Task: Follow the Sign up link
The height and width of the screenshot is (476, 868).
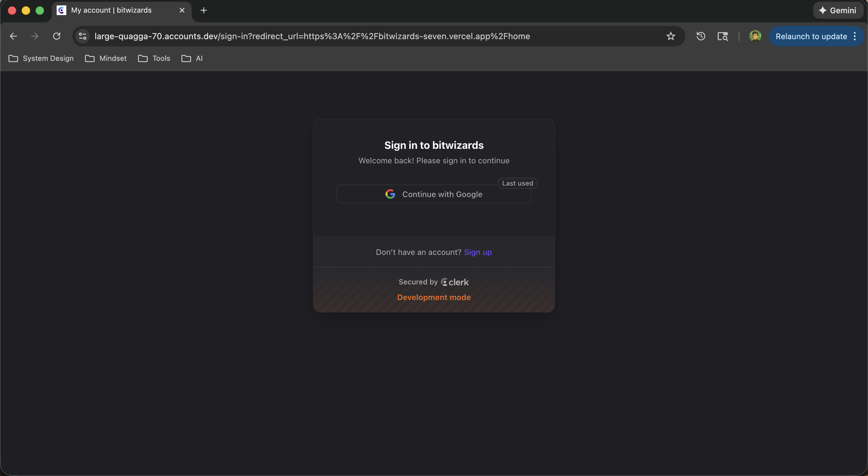Action: pos(477,252)
